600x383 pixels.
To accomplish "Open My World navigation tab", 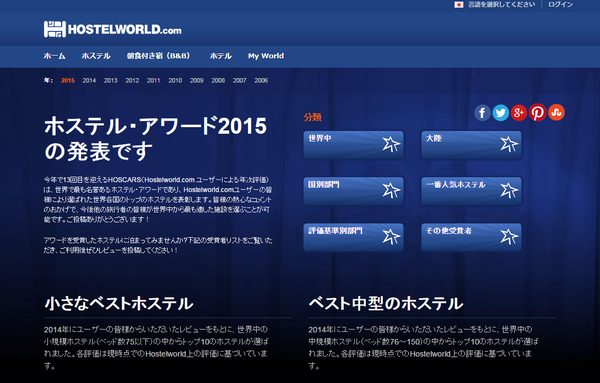I will tap(266, 56).
